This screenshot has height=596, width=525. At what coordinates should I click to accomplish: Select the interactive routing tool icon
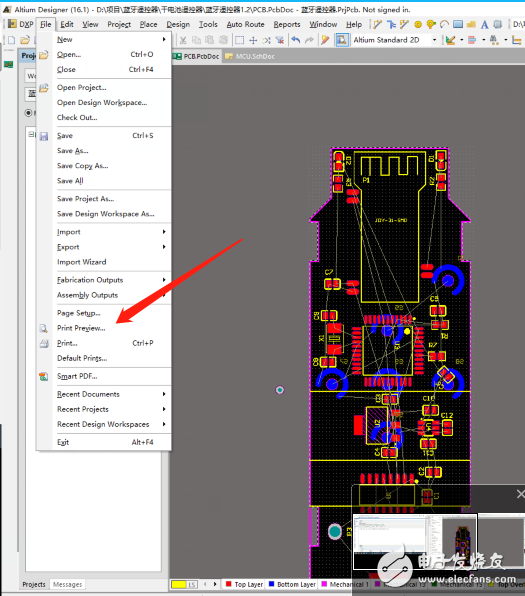[x=377, y=24]
